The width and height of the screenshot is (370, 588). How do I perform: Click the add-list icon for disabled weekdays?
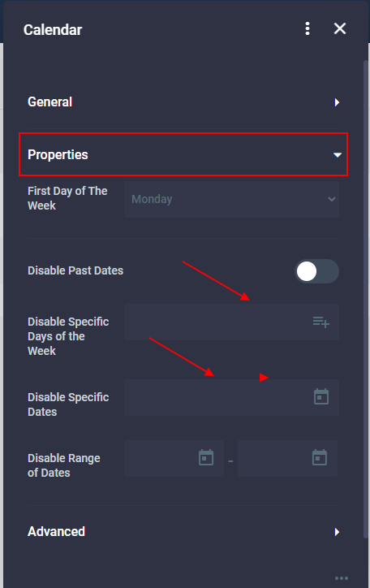(321, 322)
